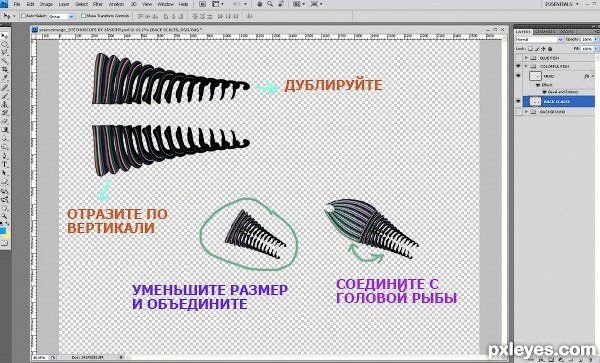Expand the BACKGROUND group
600x363 pixels.
[527, 112]
